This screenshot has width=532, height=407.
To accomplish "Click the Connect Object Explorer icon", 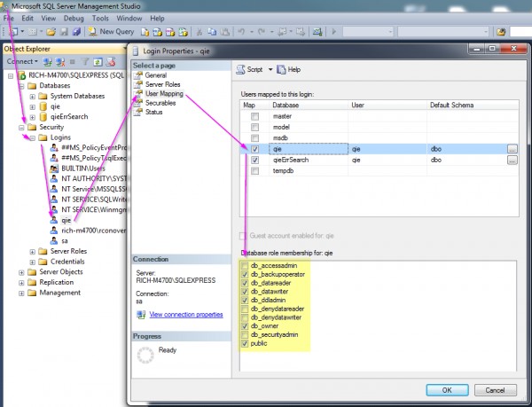I will pyautogui.click(x=47, y=62).
